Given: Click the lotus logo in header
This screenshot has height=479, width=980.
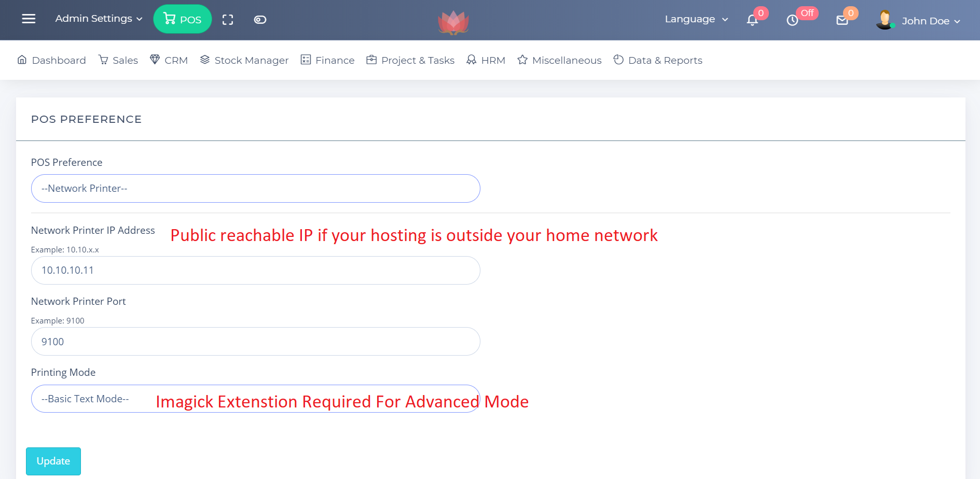Looking at the screenshot, I should (x=453, y=22).
